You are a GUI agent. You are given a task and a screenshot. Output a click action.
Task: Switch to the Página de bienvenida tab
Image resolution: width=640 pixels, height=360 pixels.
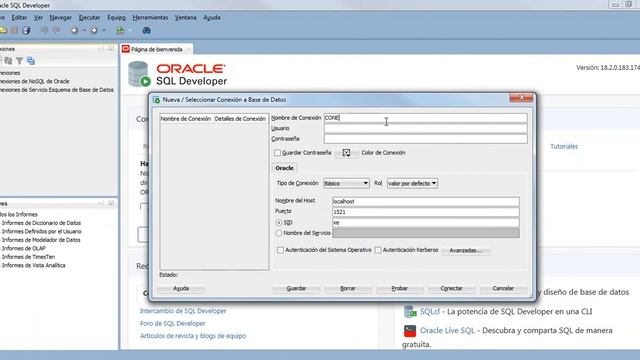point(157,49)
